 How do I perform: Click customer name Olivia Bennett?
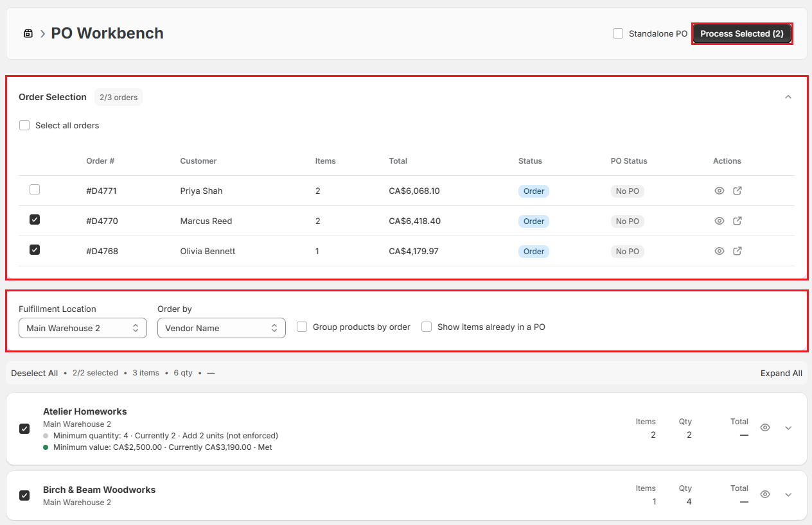(x=208, y=251)
